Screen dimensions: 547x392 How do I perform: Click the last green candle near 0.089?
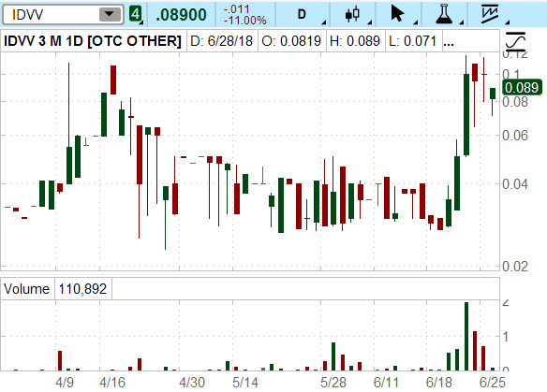(493, 94)
